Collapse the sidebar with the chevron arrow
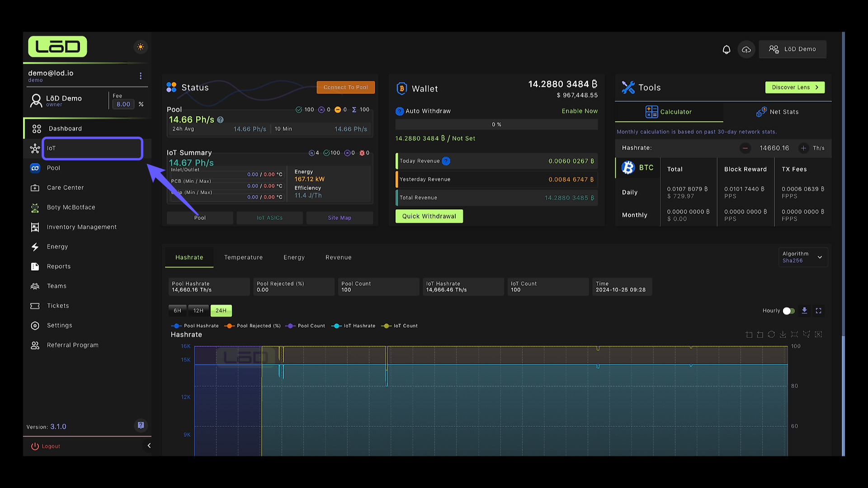This screenshot has height=488, width=868. coord(149,446)
